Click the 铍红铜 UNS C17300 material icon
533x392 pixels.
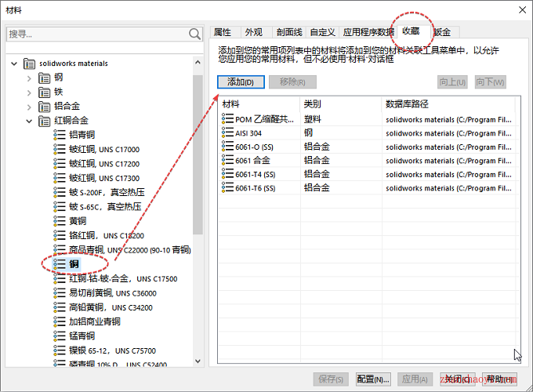tap(59, 178)
